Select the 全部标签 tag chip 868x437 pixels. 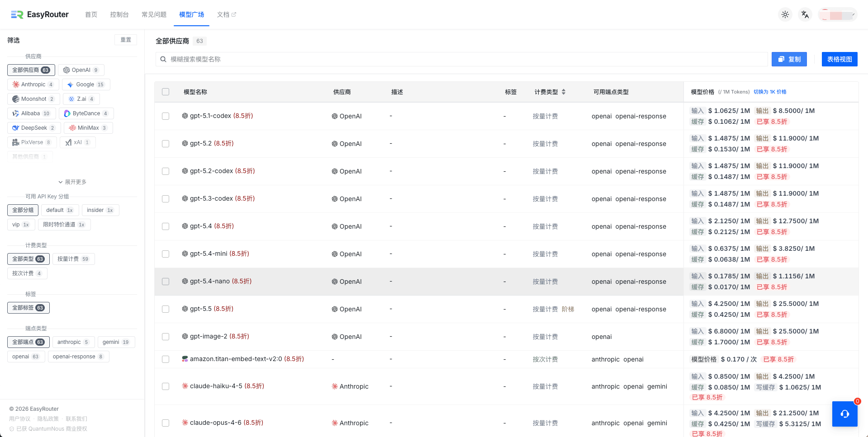(x=28, y=308)
